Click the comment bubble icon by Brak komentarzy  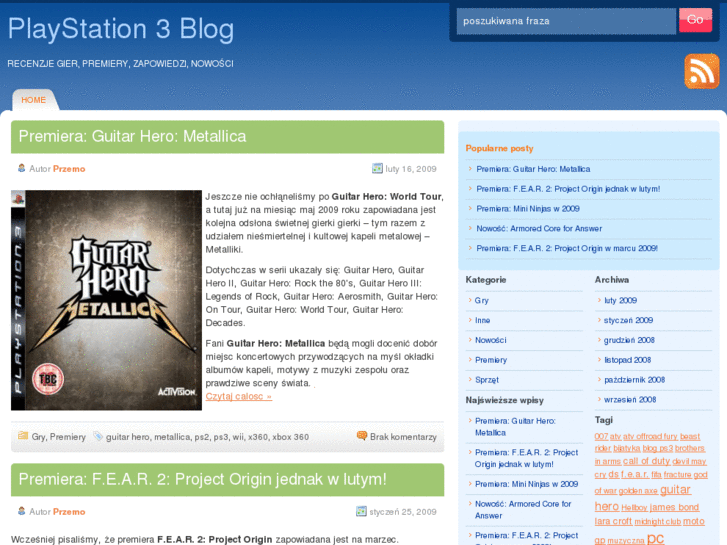(x=362, y=436)
